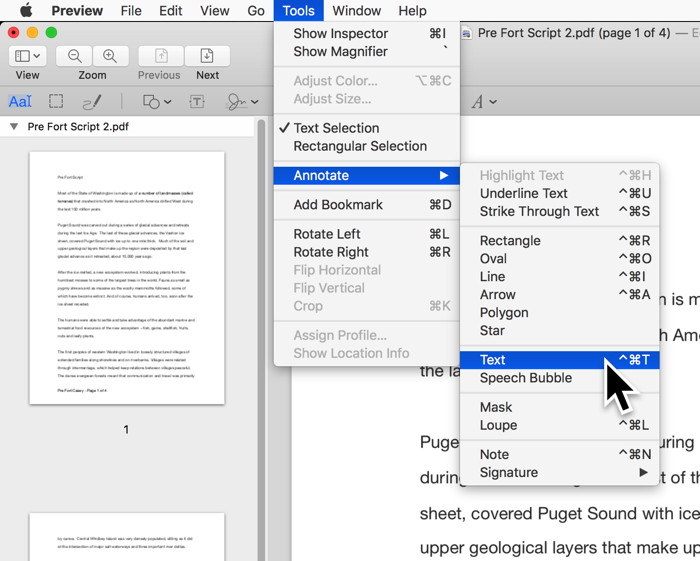Click the sidebar vertical scrollbar
Image resolution: width=700 pixels, height=561 pixels.
pyautogui.click(x=261, y=339)
